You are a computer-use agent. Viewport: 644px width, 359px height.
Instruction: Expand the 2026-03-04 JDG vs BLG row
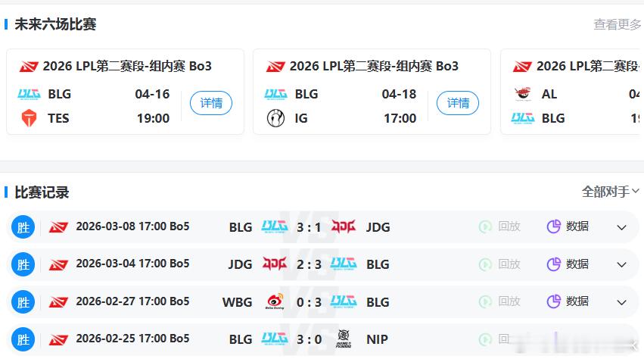pyautogui.click(x=622, y=264)
